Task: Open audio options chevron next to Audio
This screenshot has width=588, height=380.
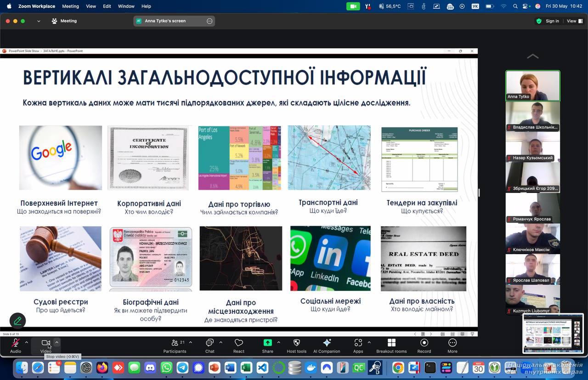Action: (26, 342)
